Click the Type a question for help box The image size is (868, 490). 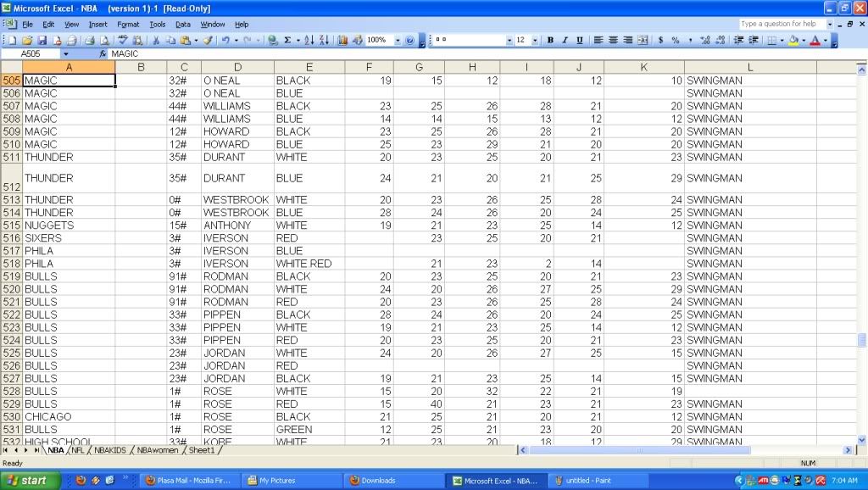782,24
